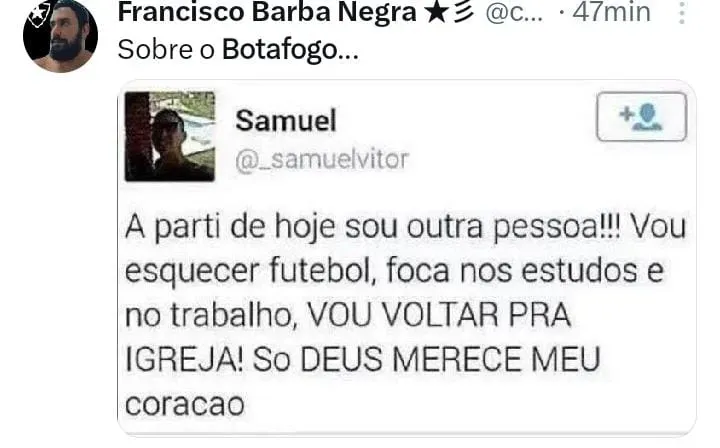Click the final word "coracao"

(185, 405)
